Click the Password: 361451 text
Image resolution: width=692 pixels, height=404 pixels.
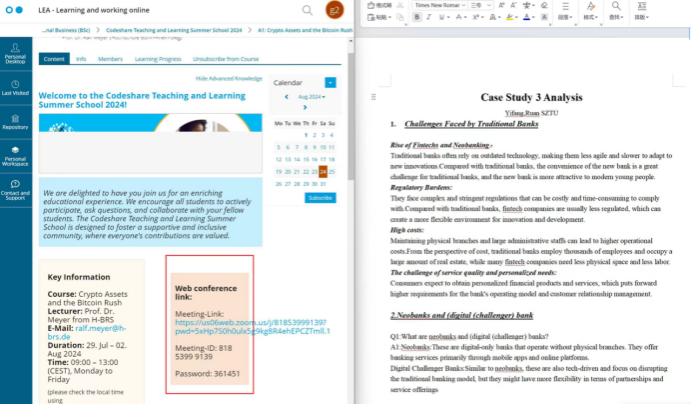click(x=207, y=374)
